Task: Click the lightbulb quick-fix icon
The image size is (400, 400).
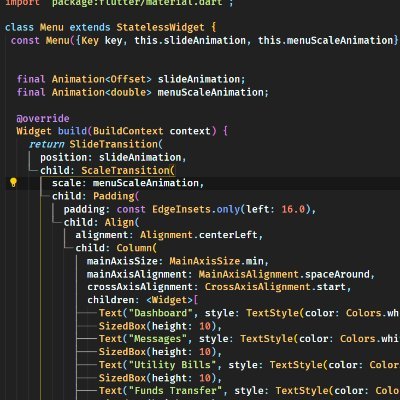Action: point(13,183)
